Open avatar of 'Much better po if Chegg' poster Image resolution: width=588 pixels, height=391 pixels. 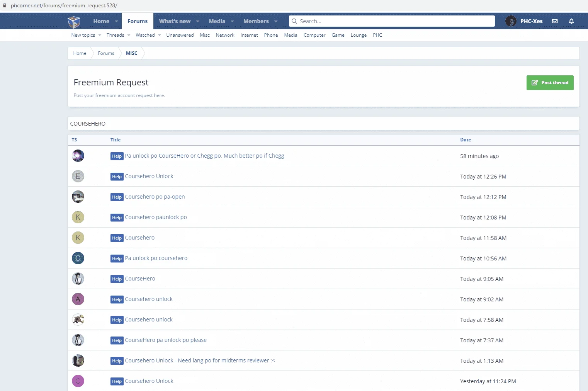pos(78,156)
